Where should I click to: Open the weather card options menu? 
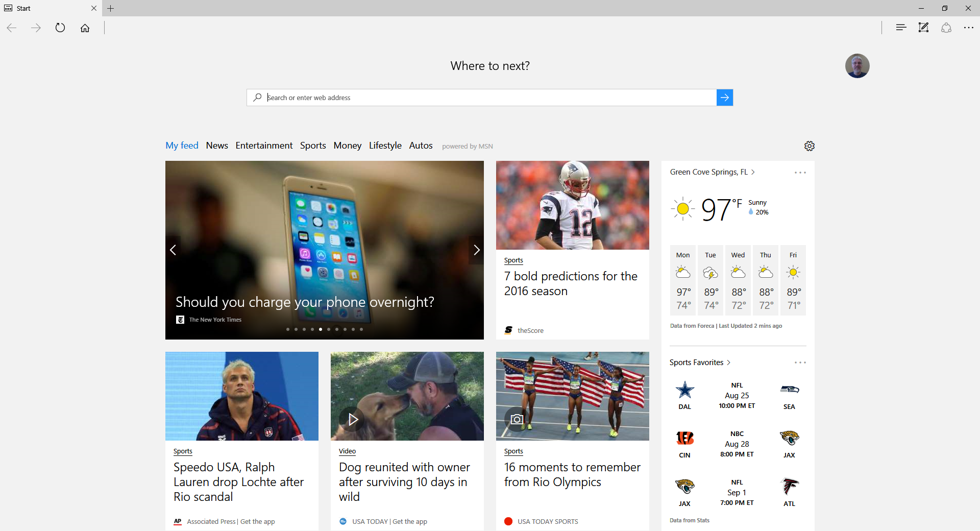(800, 172)
